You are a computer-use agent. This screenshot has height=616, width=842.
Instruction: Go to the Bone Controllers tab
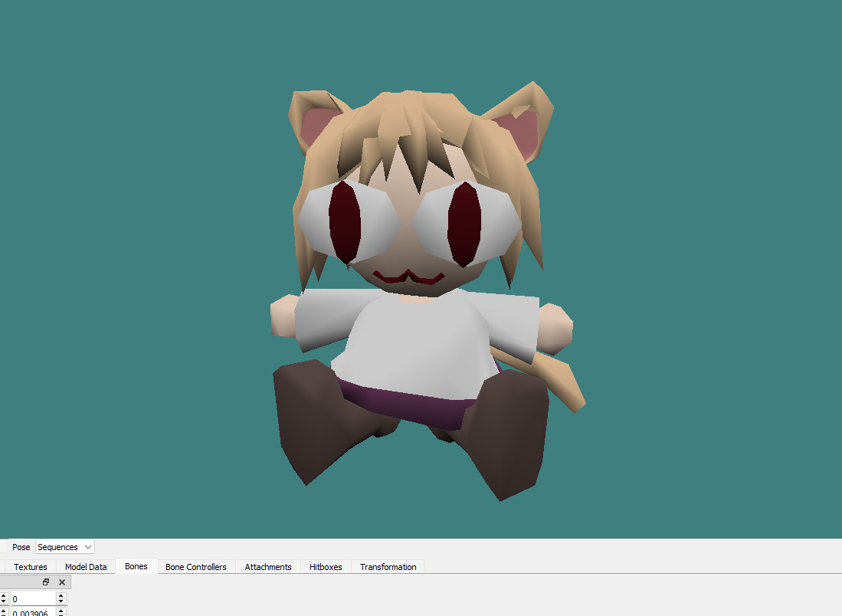tap(195, 567)
